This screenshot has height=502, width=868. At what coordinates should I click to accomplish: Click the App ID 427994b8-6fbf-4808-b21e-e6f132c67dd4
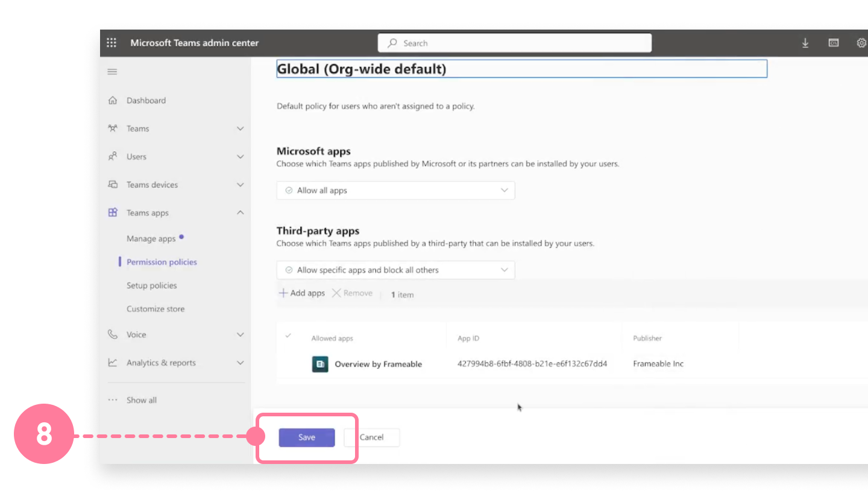(x=532, y=364)
